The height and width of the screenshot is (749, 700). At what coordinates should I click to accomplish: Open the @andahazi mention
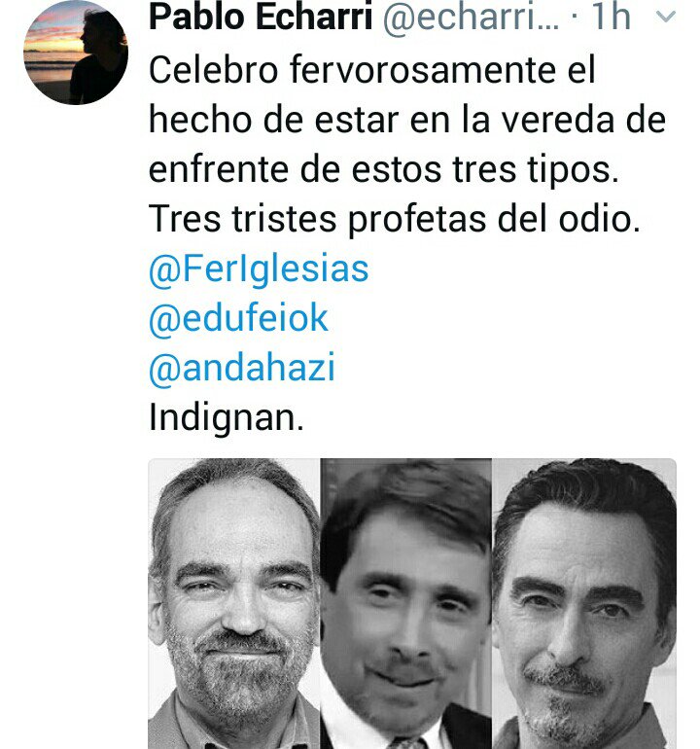(242, 368)
